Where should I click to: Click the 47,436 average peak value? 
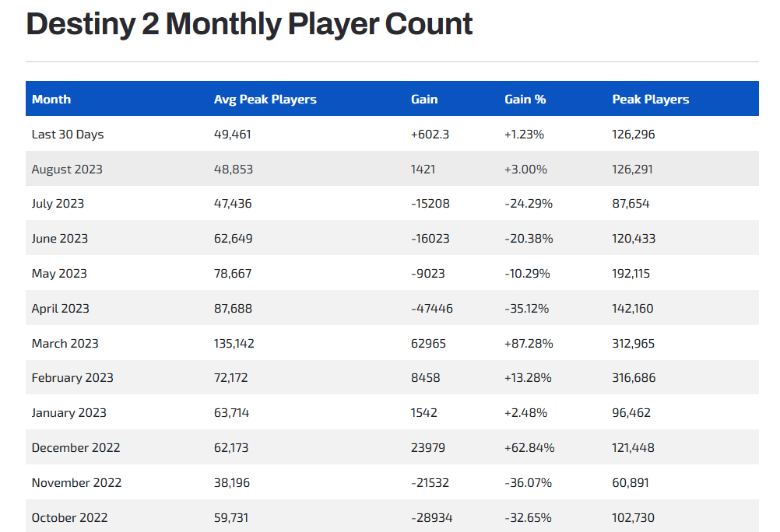tap(233, 203)
